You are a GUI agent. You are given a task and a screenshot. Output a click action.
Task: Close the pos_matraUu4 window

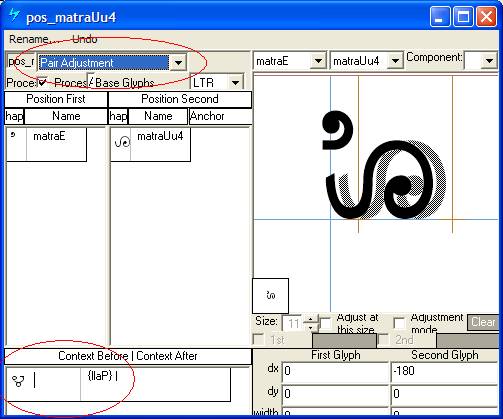click(486, 17)
